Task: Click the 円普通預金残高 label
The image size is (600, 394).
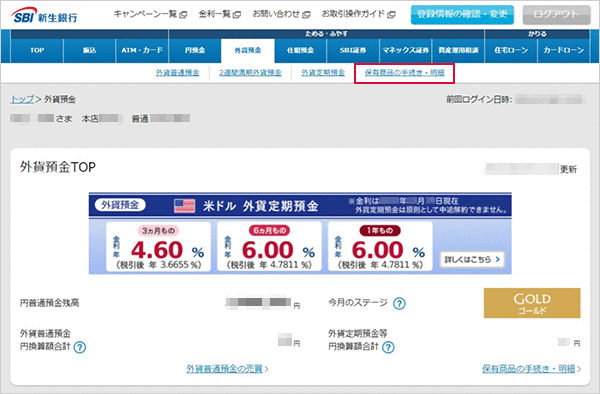Action: (50, 303)
